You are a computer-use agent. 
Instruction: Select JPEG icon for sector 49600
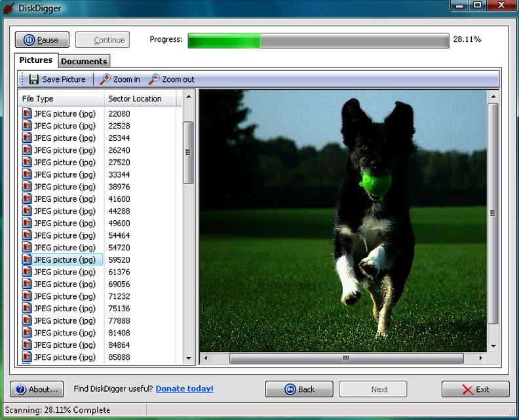[27, 223]
